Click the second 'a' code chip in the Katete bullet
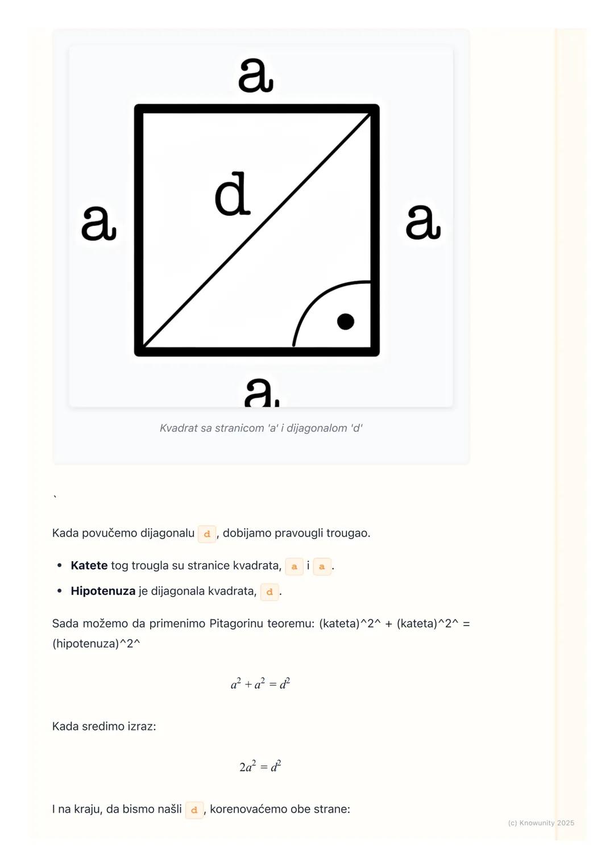Viewport: 614px width, 868px height. [x=322, y=566]
